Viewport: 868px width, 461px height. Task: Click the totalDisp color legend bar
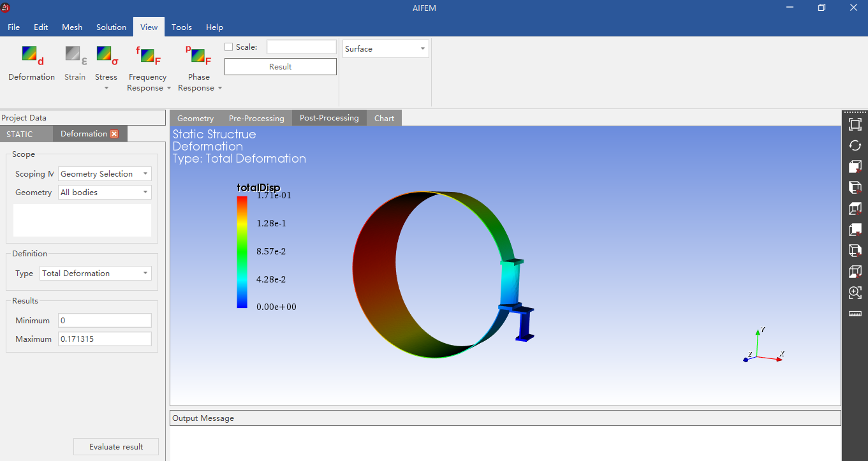(x=242, y=252)
